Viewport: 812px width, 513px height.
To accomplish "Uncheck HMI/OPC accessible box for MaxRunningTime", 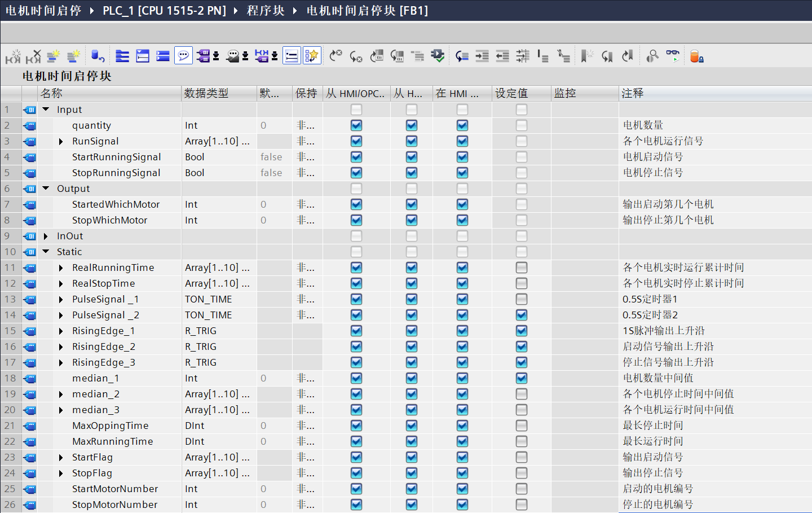I will pyautogui.click(x=356, y=441).
